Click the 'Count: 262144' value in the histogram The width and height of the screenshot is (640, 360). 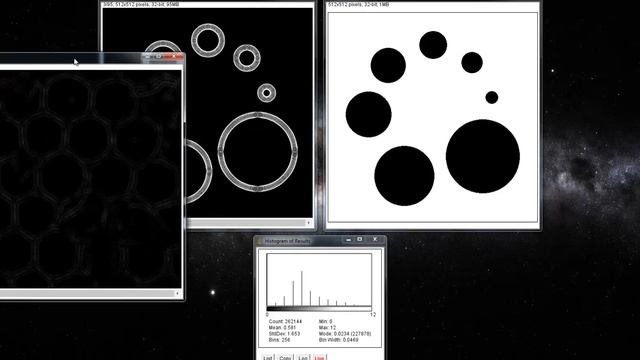[285, 322]
